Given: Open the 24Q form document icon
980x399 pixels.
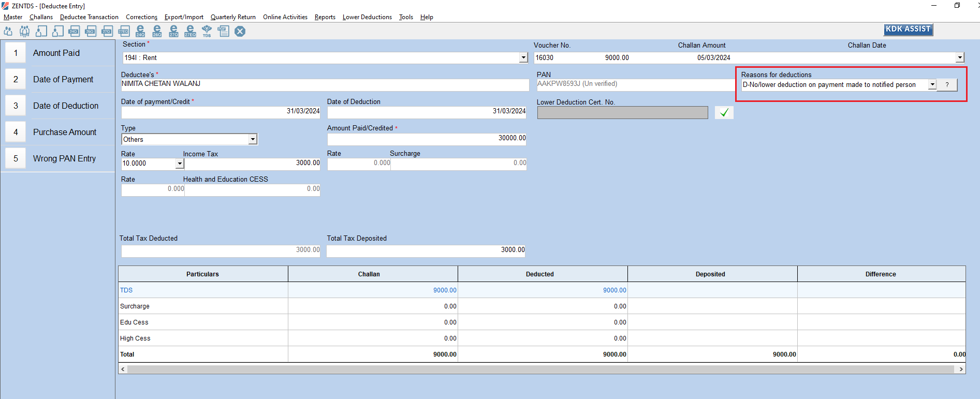Looking at the screenshot, I should click(x=74, y=31).
